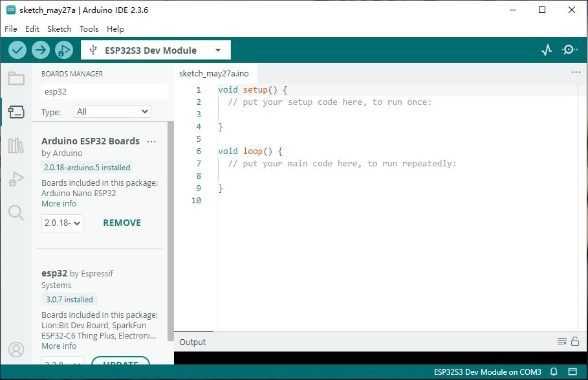The image size is (588, 380).
Task: Click the Verify sketch checkmark button
Action: coord(17,50)
